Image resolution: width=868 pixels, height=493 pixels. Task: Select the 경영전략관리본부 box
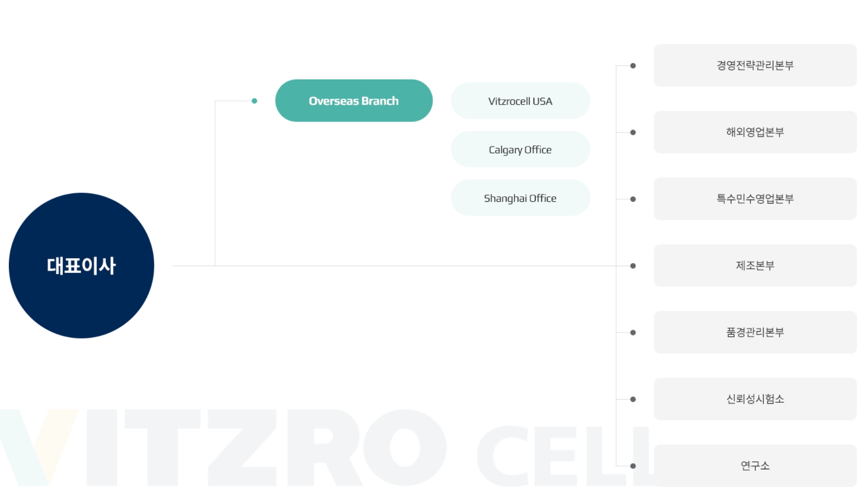755,66
